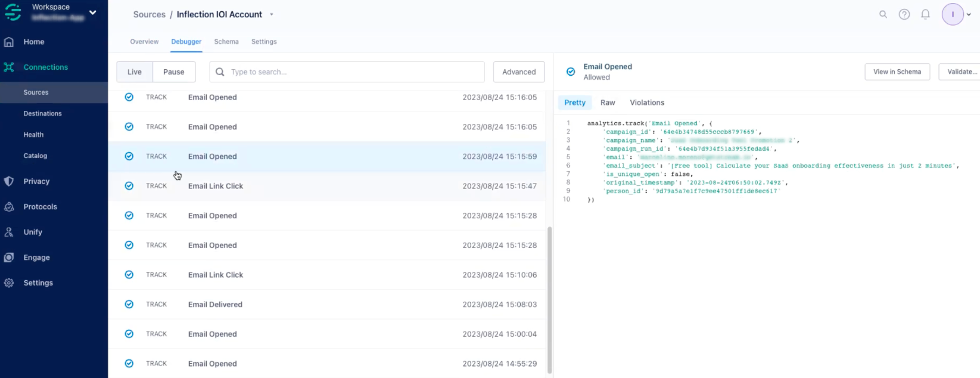The height and width of the screenshot is (378, 980).
Task: Switch to the Pretty view tab
Action: click(x=575, y=103)
